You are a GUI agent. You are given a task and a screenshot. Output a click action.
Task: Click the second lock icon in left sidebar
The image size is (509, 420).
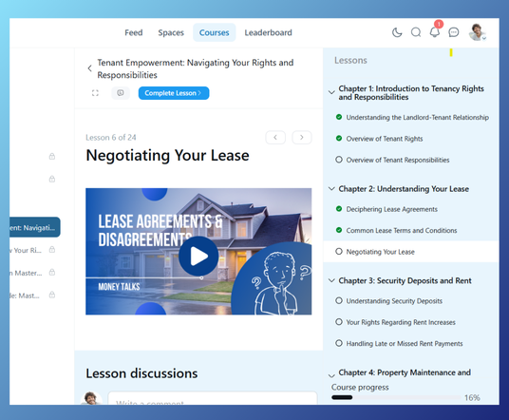coord(52,179)
